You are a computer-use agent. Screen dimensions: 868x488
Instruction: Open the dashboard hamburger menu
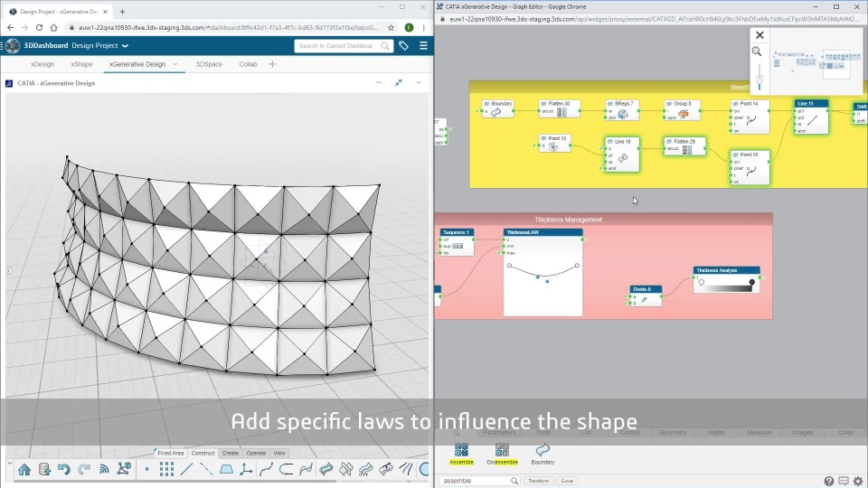coord(423,46)
